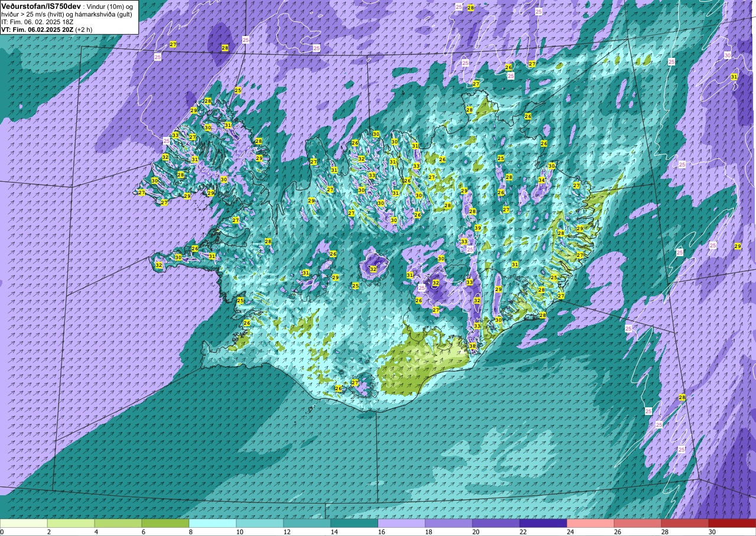
Task: Click the 6–8 m/s olive green legend swatch
Action: [x=165, y=523]
